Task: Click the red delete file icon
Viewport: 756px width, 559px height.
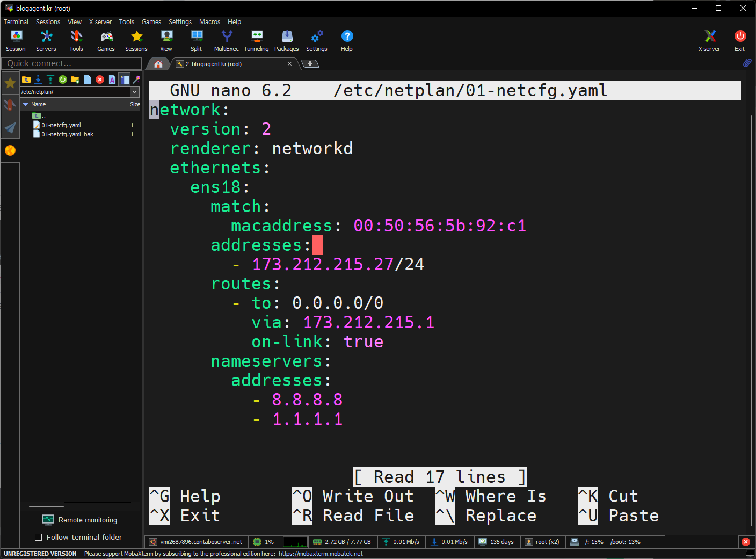Action: (x=100, y=79)
